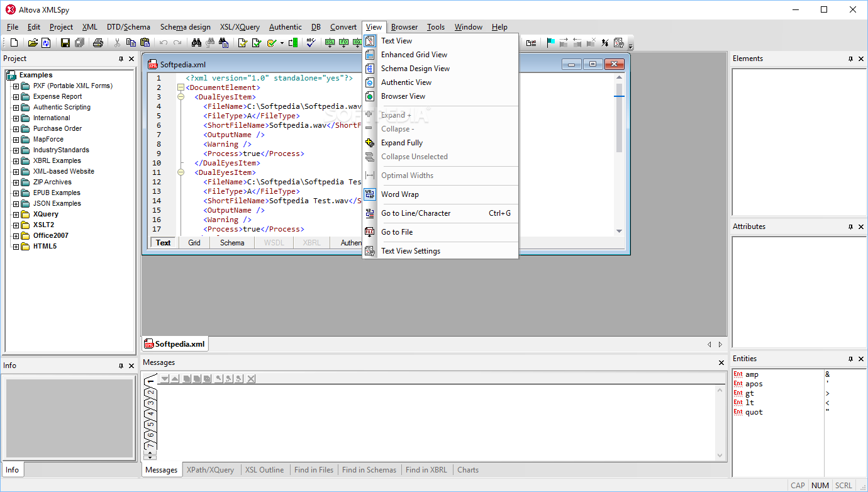868x492 pixels.
Task: Expand the JSON Examples folder
Action: pos(16,204)
